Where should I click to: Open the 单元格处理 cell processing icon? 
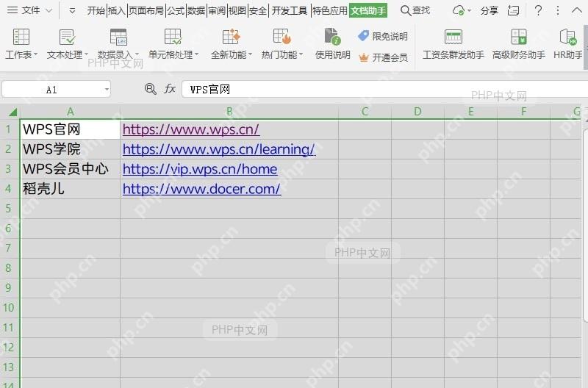[173, 37]
